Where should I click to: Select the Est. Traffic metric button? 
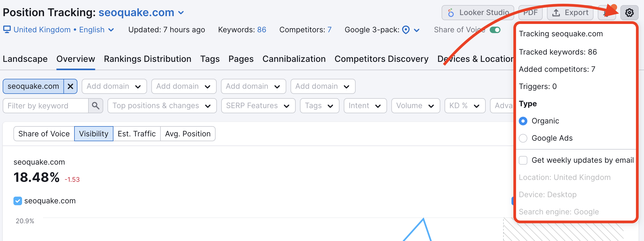[137, 134]
